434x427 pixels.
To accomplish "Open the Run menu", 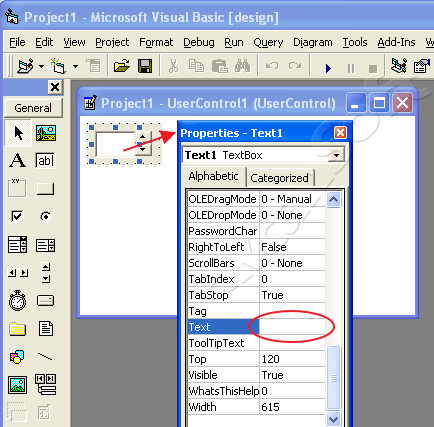I will coord(234,42).
